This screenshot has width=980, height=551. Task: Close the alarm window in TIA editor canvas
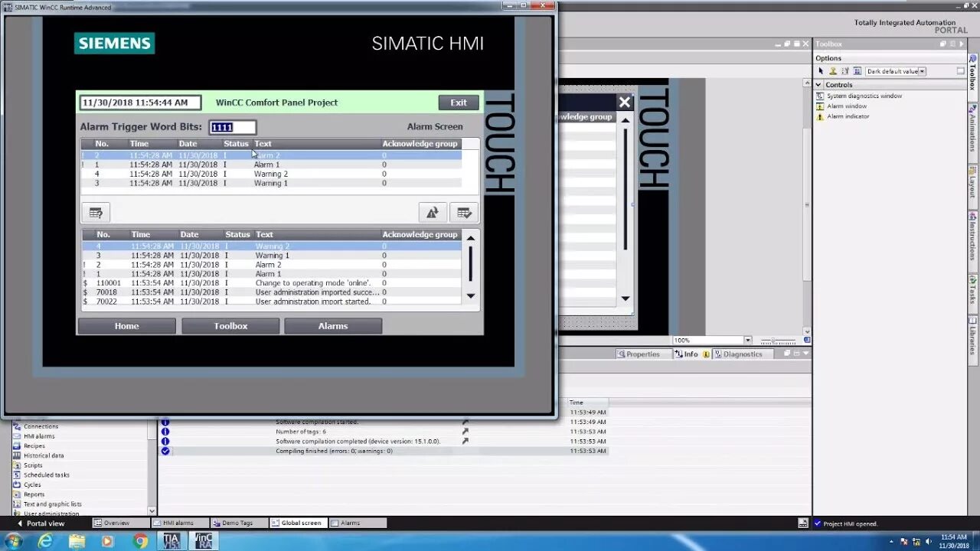click(625, 103)
